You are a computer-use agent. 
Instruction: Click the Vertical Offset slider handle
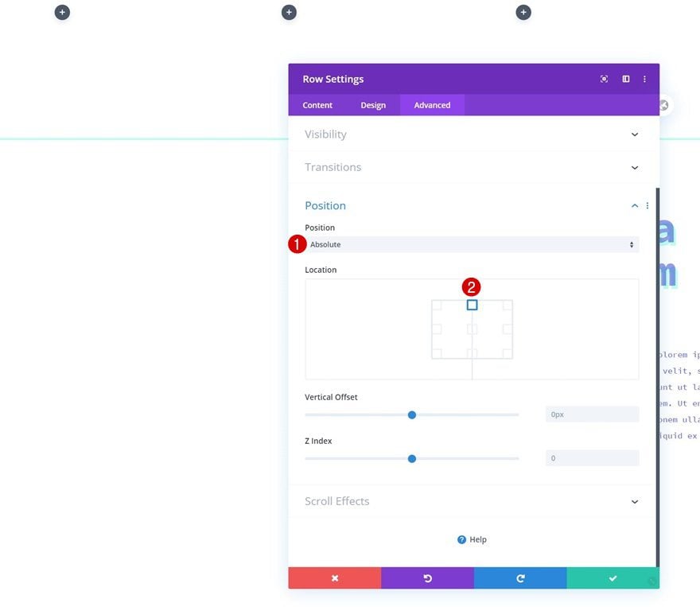coord(412,415)
